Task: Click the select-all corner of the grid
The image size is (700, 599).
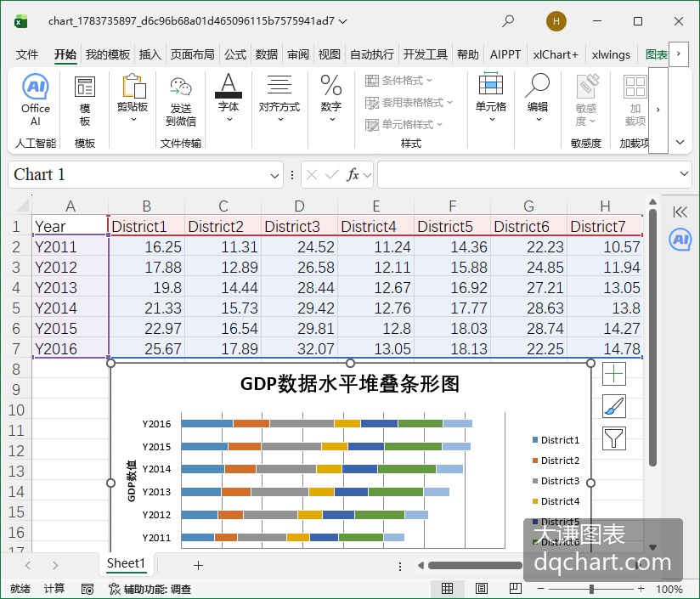Action: coord(21,206)
